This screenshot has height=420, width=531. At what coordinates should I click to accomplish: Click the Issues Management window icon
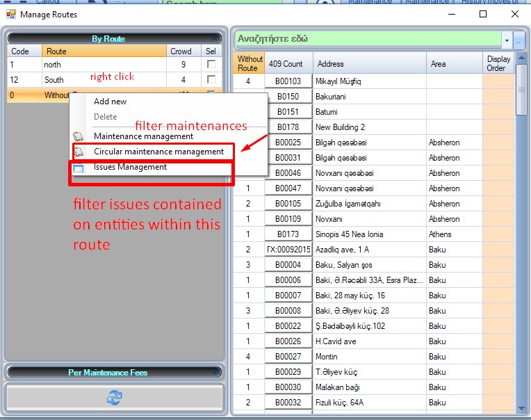click(79, 168)
